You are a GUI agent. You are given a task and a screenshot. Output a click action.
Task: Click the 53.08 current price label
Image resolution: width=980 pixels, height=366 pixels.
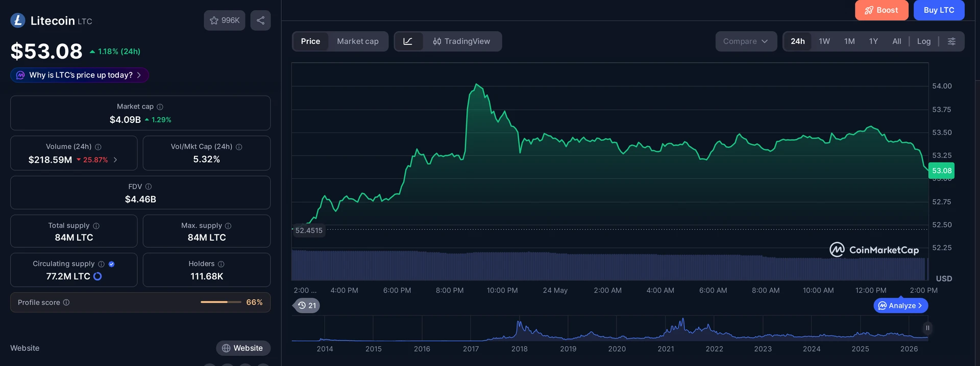(x=942, y=171)
